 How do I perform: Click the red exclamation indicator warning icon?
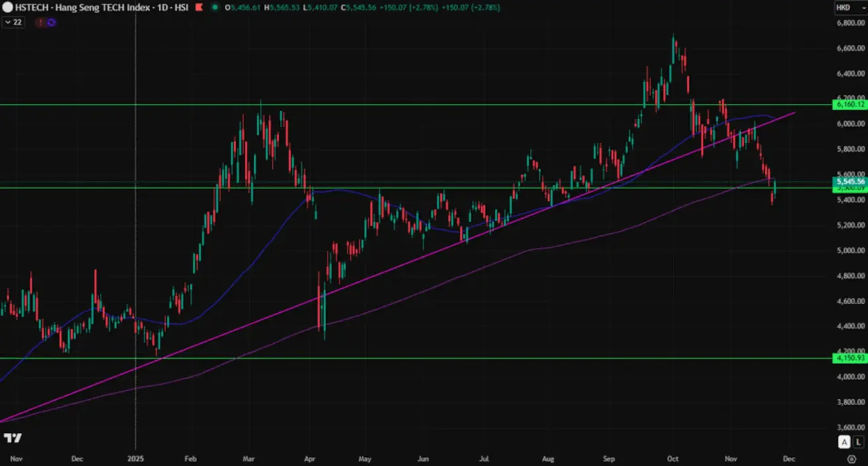tap(41, 22)
